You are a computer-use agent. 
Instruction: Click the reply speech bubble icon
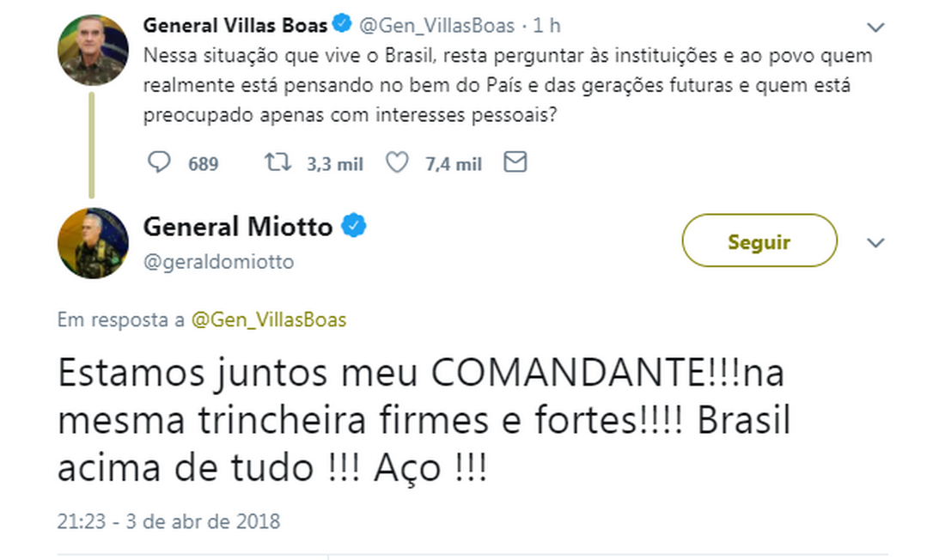pyautogui.click(x=160, y=163)
